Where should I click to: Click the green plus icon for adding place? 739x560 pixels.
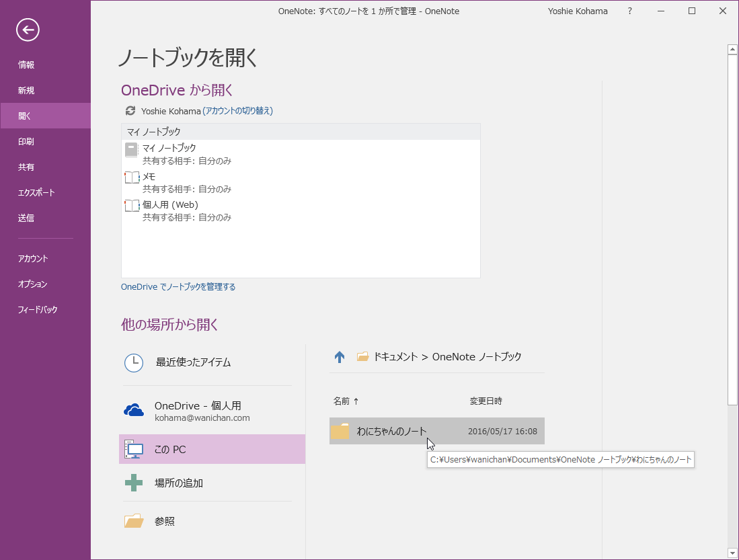point(134,483)
